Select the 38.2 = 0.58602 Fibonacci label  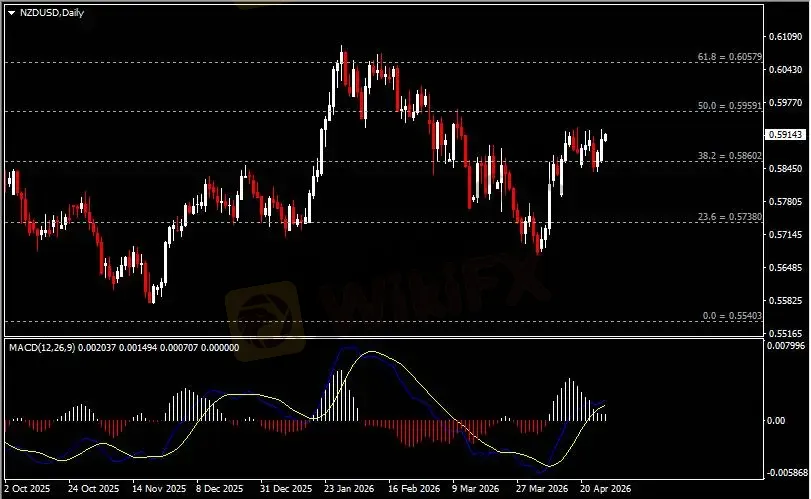(729, 156)
